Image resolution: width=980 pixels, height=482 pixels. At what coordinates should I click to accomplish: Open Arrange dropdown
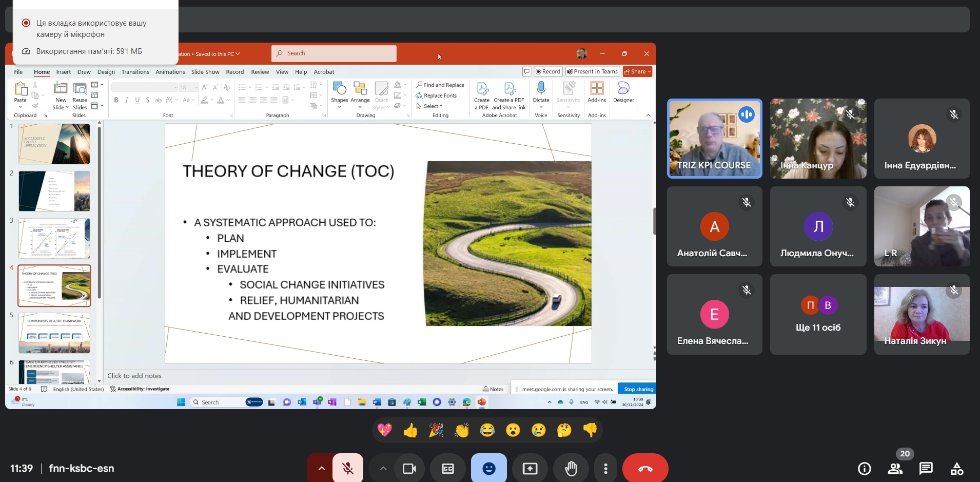pyautogui.click(x=360, y=95)
